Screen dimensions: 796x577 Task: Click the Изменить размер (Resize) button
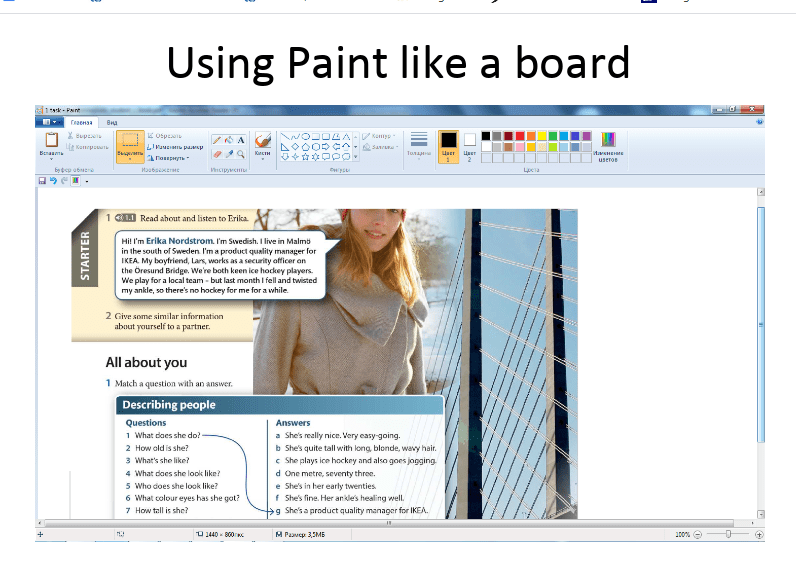point(176,146)
